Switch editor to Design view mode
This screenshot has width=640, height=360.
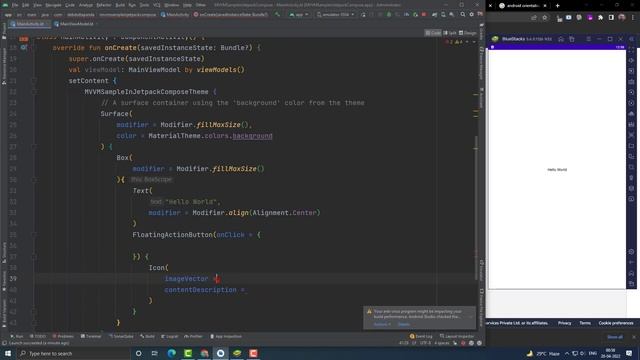[x=468, y=33]
